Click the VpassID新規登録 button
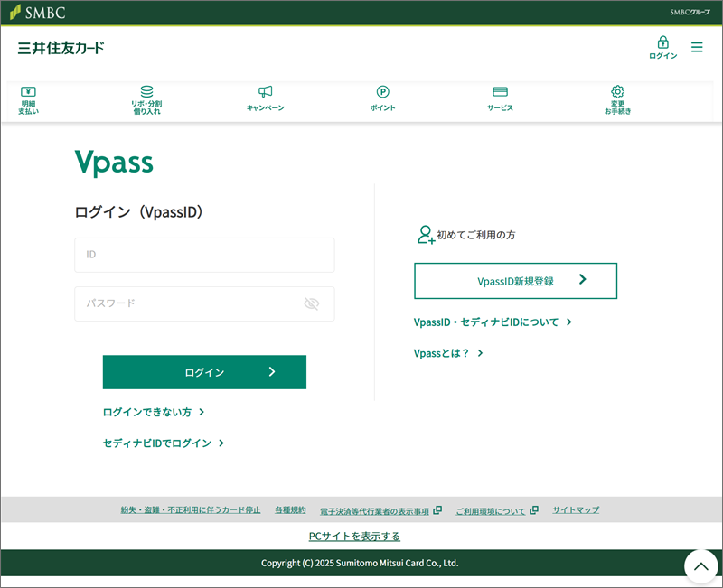Viewport: 723px width, 588px height. (515, 281)
